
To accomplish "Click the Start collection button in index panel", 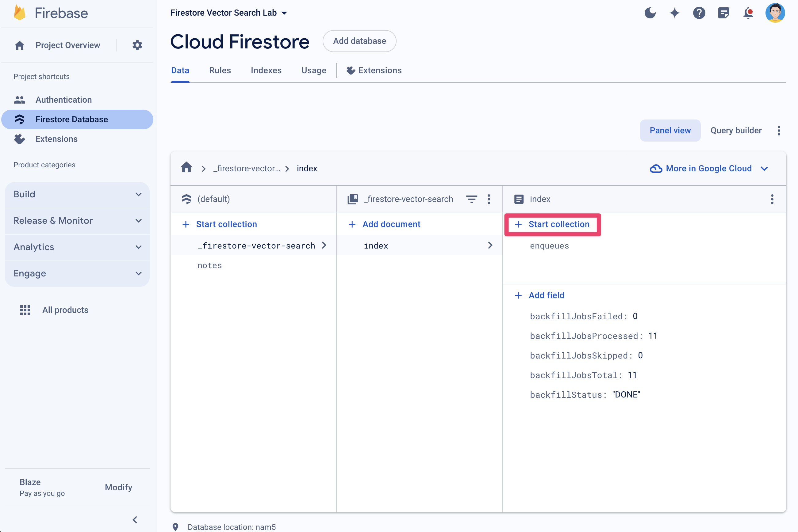I will click(x=553, y=224).
